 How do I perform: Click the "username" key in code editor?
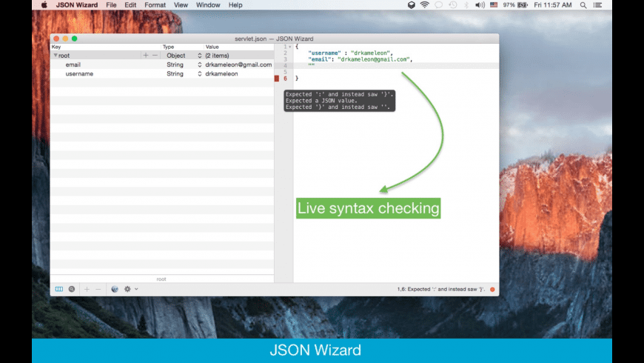pos(324,53)
